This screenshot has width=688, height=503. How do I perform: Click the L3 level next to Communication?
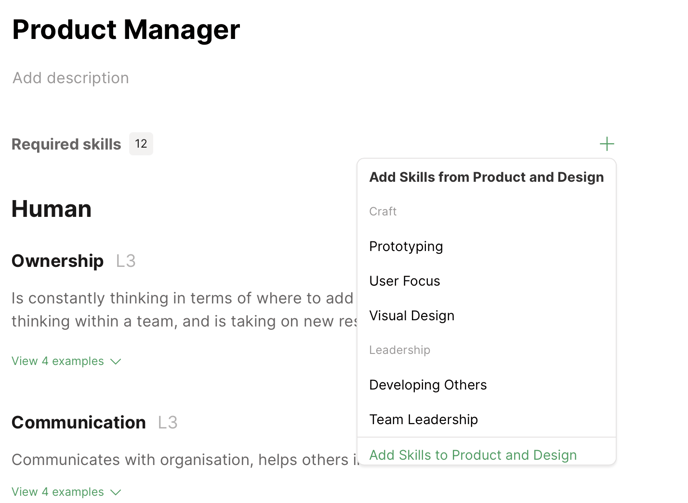click(167, 423)
